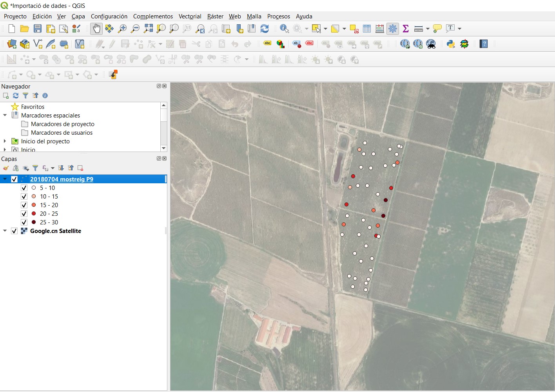
Task: Remove selected layer in Capas toolbar
Action: coord(80,168)
